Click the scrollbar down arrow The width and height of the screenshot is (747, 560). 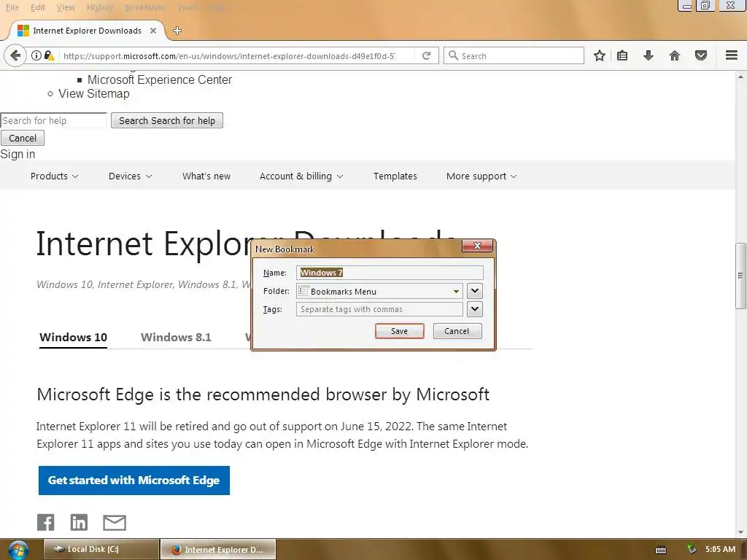tap(740, 532)
